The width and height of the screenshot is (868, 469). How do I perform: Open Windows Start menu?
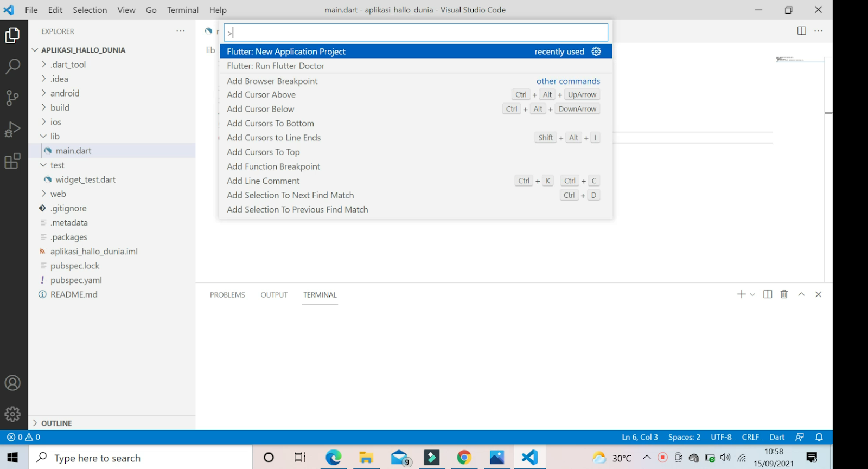[x=12, y=458]
